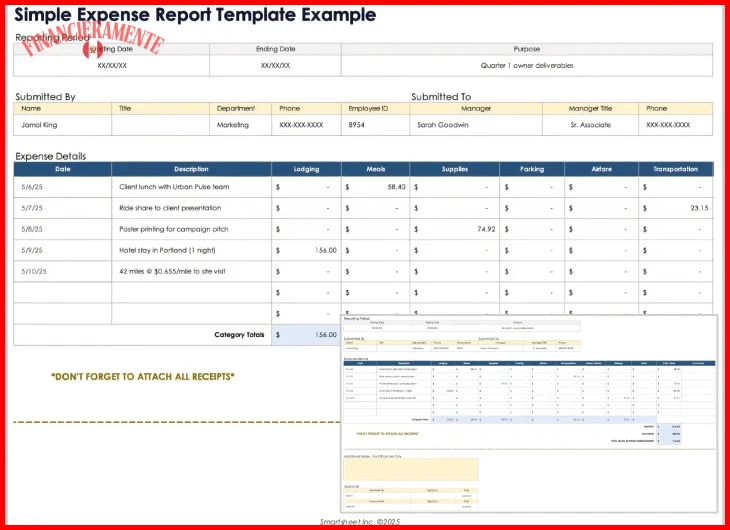
Task: Click the 'Name' column header
Action: 62,109
